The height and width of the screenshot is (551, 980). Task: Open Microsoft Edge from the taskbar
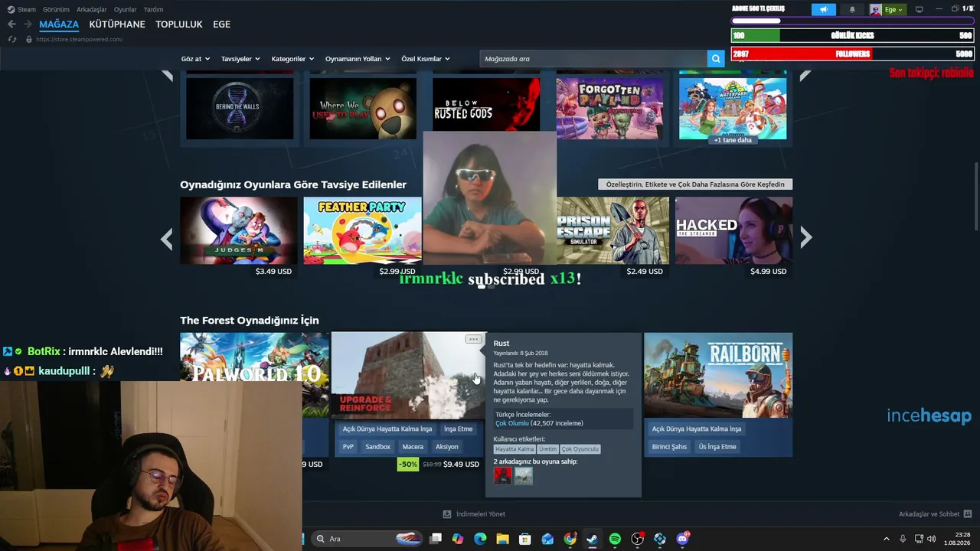point(480,539)
